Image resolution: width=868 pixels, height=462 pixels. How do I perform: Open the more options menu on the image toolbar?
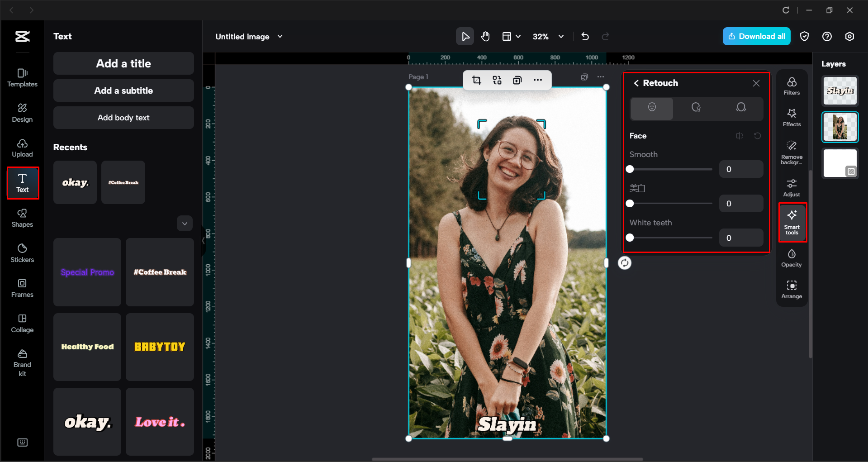coord(538,80)
